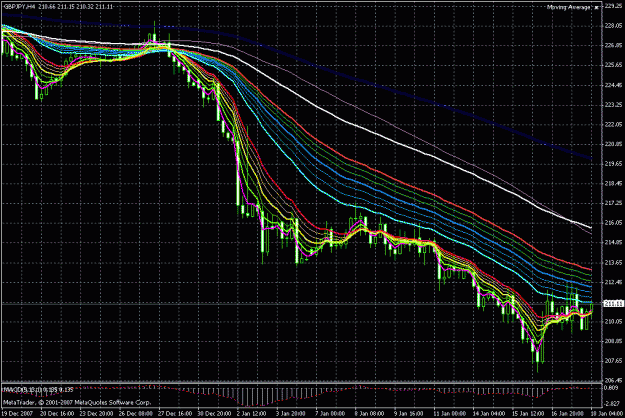The height and width of the screenshot is (418, 625).
Task: Click the 16 Jan 20:00 time label
Action: pos(568,414)
